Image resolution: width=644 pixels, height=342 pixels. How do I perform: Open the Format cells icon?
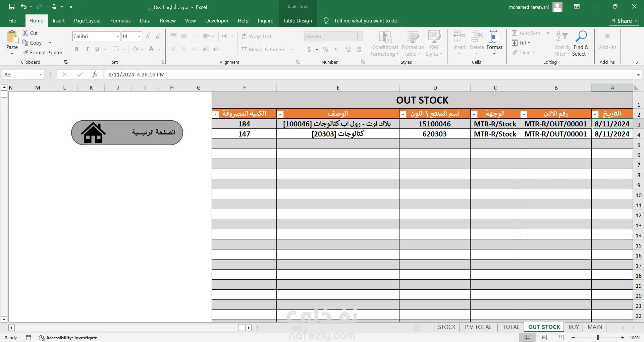pos(494,37)
